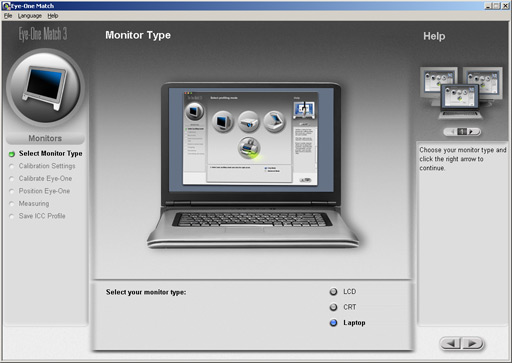
Task: Go to the previous help page arrow
Action: tap(452, 132)
